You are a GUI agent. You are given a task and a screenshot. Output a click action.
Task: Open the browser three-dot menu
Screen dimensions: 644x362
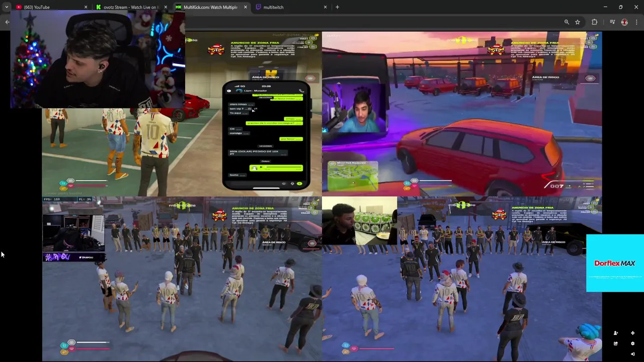636,22
